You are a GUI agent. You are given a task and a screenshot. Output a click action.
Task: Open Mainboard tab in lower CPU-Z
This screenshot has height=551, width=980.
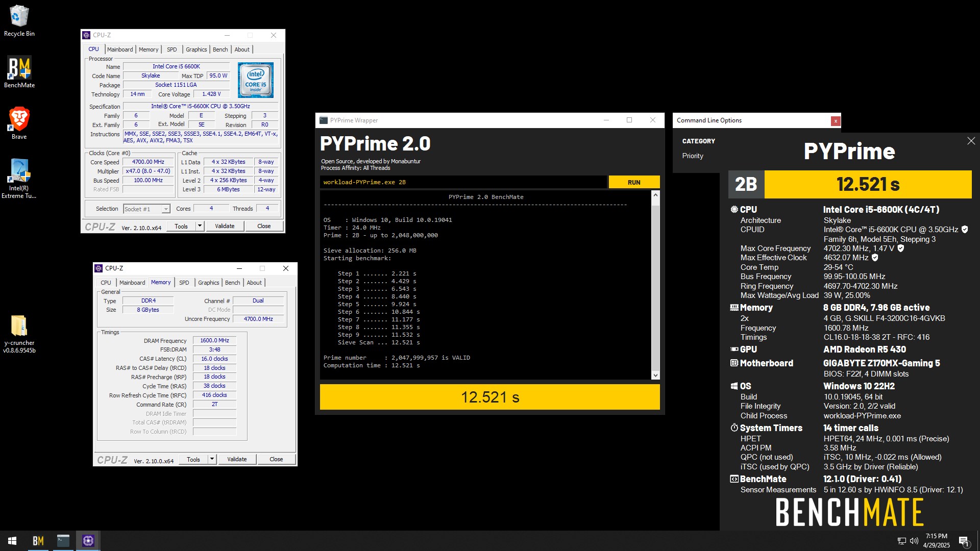pos(132,283)
